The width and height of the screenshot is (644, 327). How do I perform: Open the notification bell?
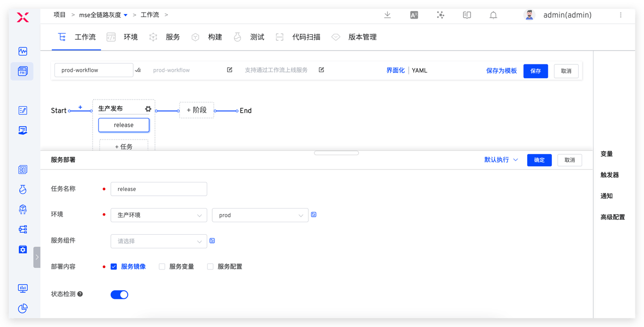[493, 15]
